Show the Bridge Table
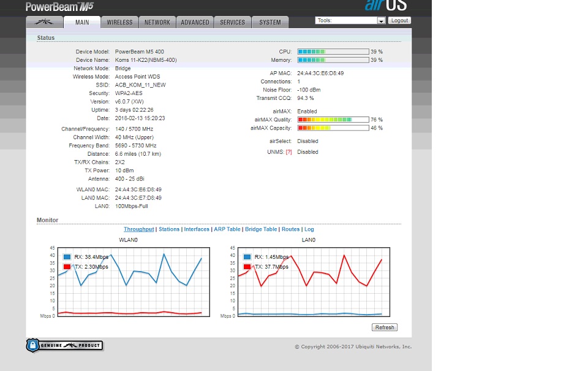588x371 pixels. coord(261,229)
